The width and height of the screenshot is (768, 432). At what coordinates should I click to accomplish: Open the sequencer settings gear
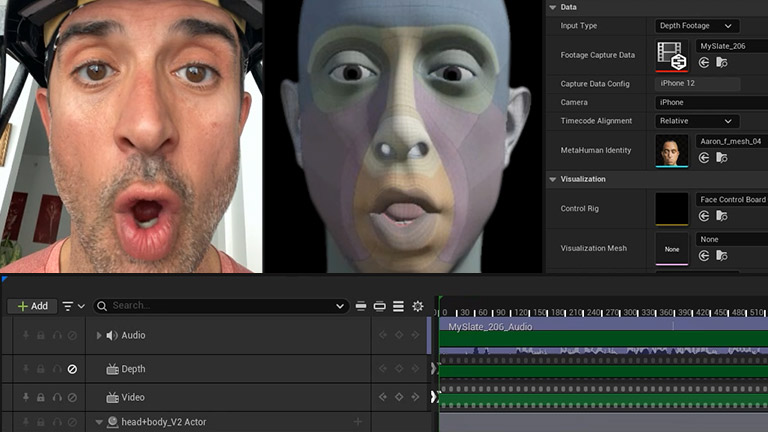(418, 306)
